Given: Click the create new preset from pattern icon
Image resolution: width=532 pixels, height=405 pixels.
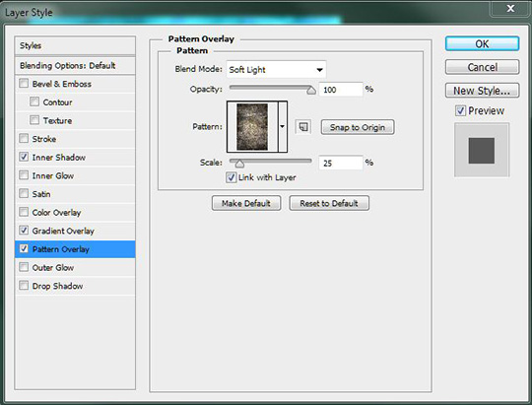Looking at the screenshot, I should coord(303,127).
